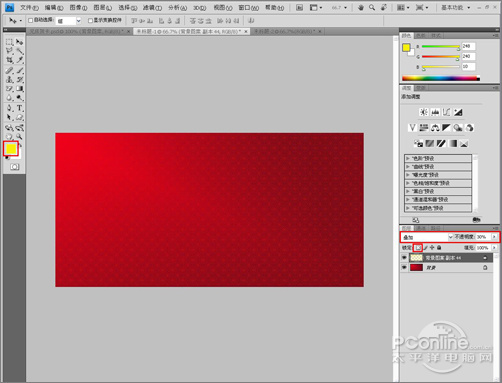The height and width of the screenshot is (383, 502).
Task: Open the 3D menu
Action: 200,7
